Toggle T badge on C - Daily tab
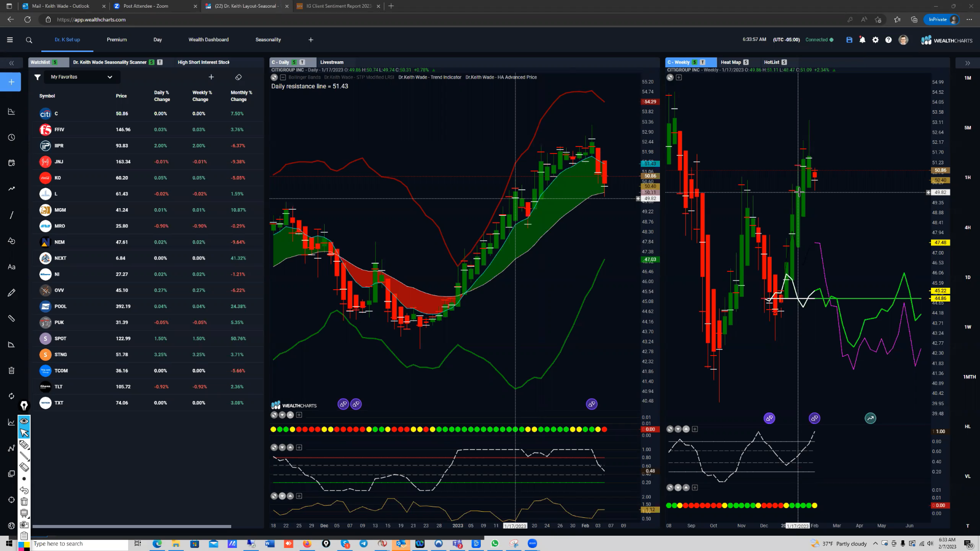The width and height of the screenshot is (980, 551). point(302,62)
